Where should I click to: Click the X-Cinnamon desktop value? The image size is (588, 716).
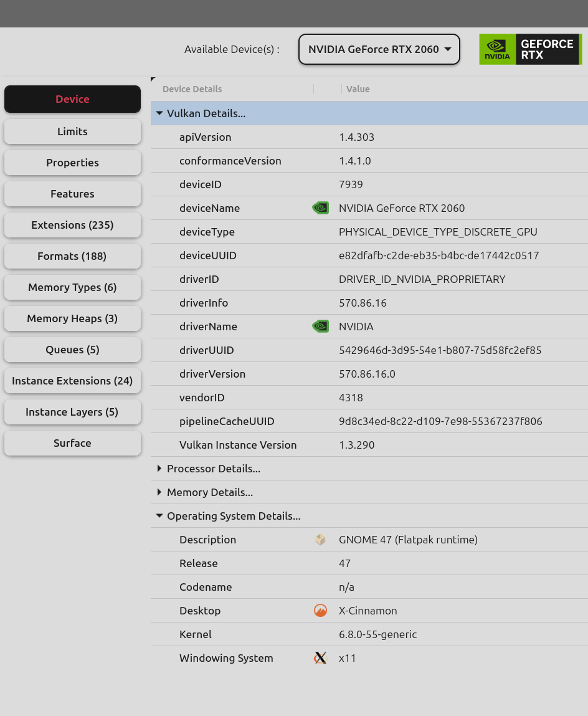tap(368, 611)
